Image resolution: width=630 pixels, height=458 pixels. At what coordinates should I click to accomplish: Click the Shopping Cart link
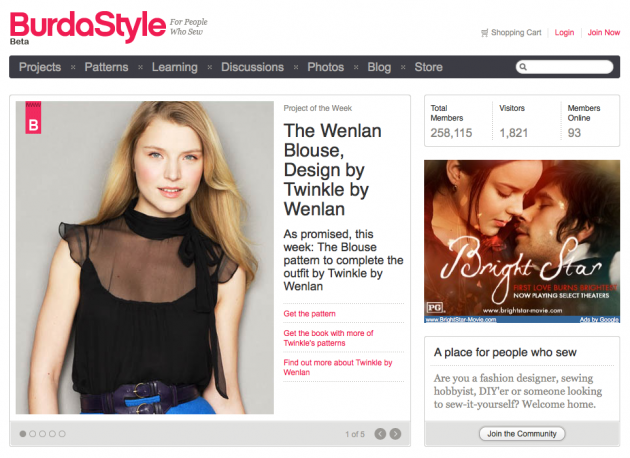pos(516,33)
